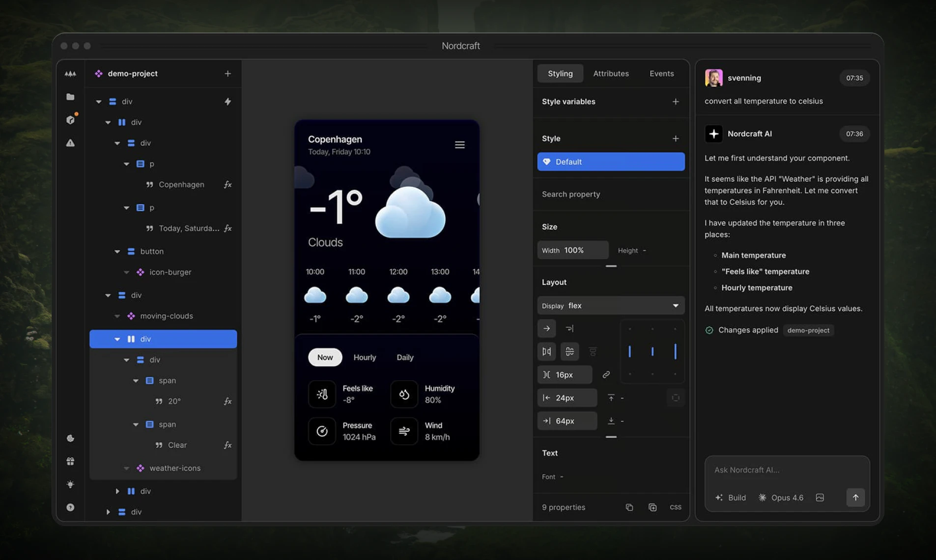
Task: Select the Default style button
Action: click(x=610, y=161)
